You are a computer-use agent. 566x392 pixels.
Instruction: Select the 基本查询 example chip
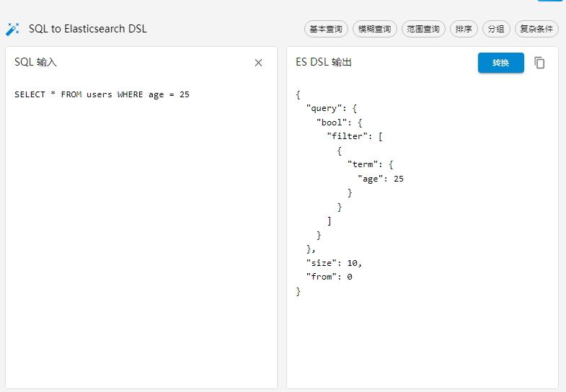pyautogui.click(x=326, y=29)
